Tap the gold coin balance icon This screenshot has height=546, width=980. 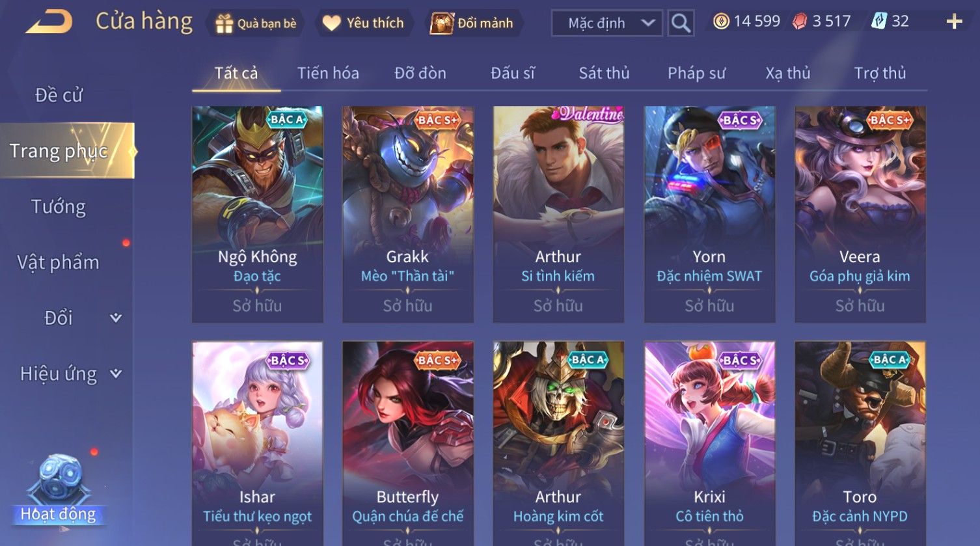tap(721, 21)
